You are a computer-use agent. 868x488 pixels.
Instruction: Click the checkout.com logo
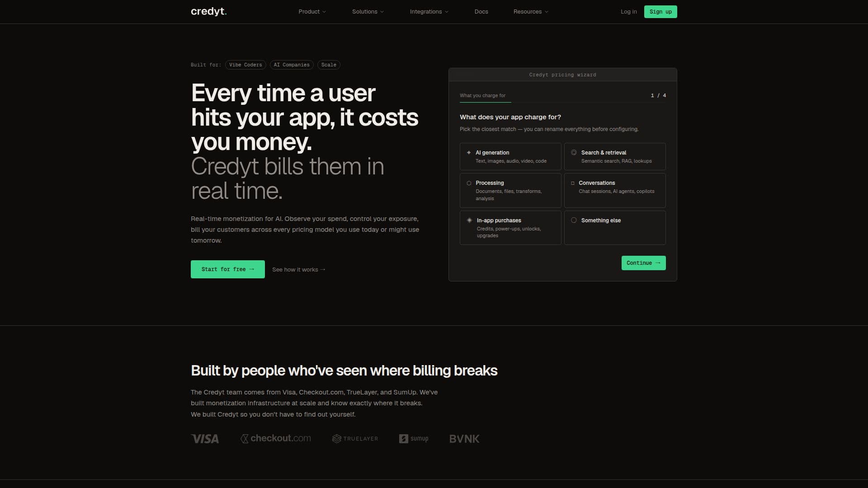[276, 438]
